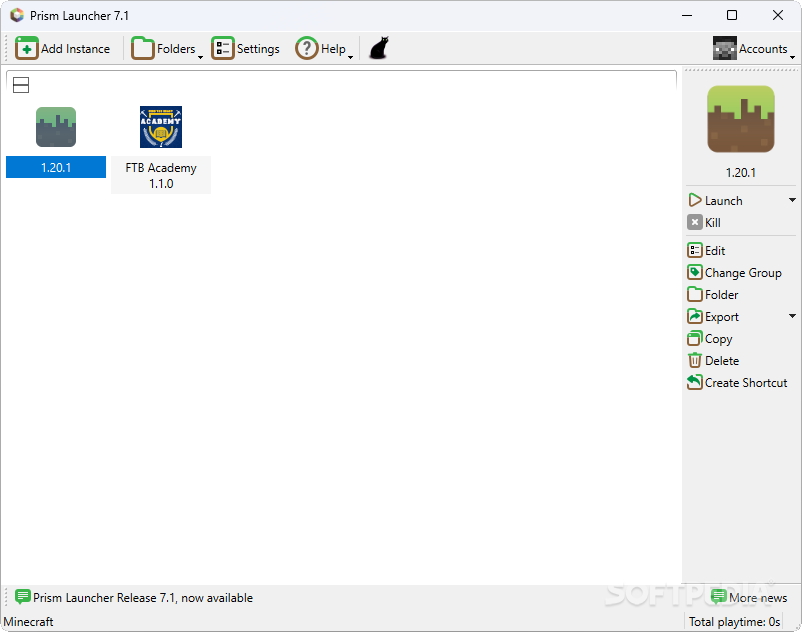Open the Folders toolbar menu
Screen dimensions: 802x632
[x=167, y=49]
